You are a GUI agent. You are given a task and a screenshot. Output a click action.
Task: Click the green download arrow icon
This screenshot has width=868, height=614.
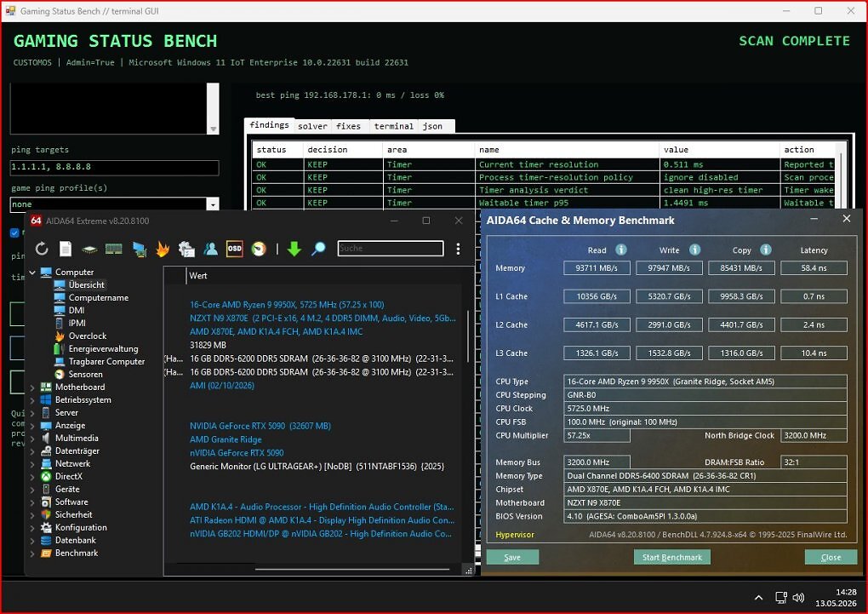point(294,249)
